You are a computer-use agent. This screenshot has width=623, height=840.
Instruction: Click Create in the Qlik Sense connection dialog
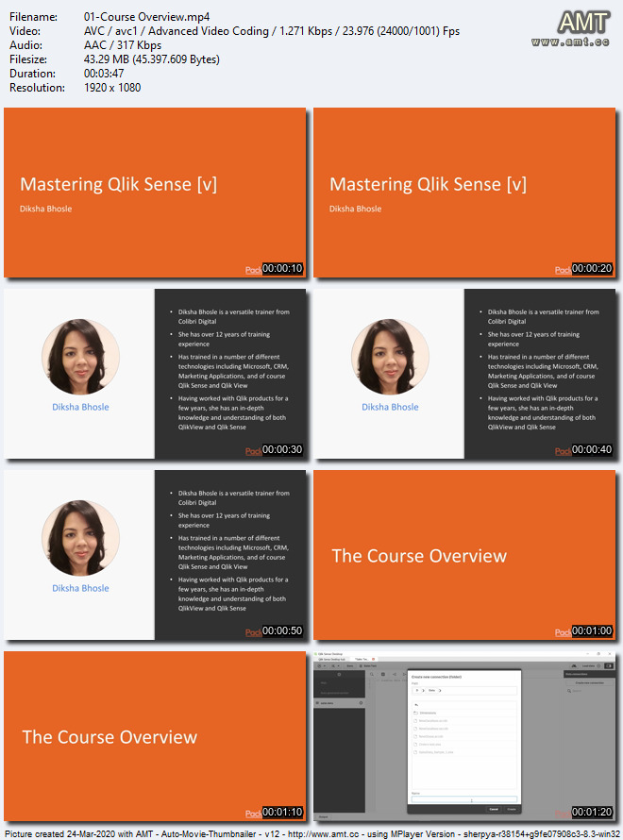click(x=512, y=809)
